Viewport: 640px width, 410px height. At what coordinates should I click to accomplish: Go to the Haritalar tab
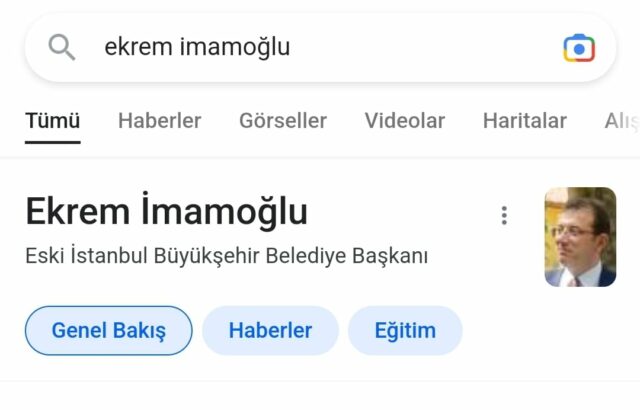click(x=524, y=121)
